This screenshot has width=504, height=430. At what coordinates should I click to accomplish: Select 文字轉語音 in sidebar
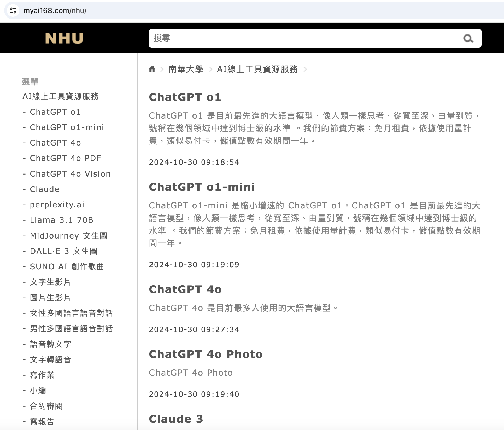pos(50,359)
